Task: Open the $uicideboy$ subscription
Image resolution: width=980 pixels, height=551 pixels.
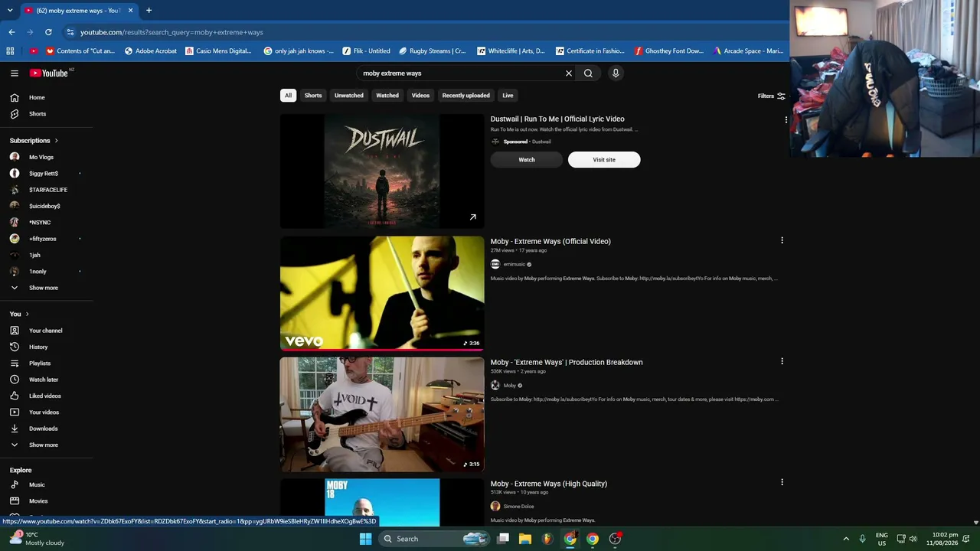Action: pos(47,206)
